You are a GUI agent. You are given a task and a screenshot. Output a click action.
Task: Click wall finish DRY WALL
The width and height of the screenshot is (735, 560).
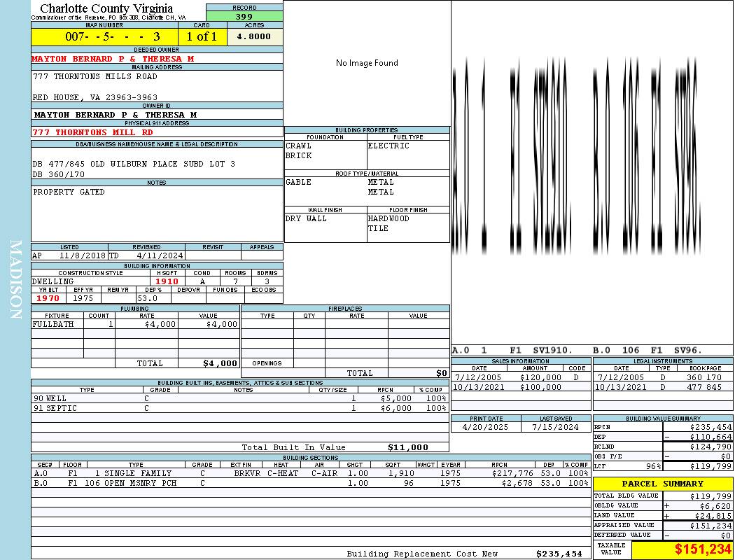pyautogui.click(x=306, y=219)
